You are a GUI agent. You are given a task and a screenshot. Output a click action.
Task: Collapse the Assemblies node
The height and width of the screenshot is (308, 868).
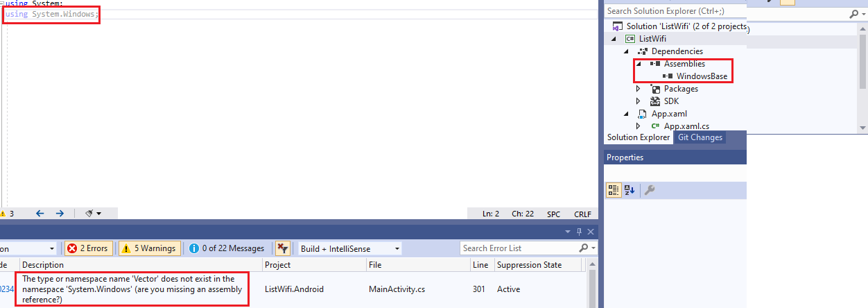(x=639, y=64)
